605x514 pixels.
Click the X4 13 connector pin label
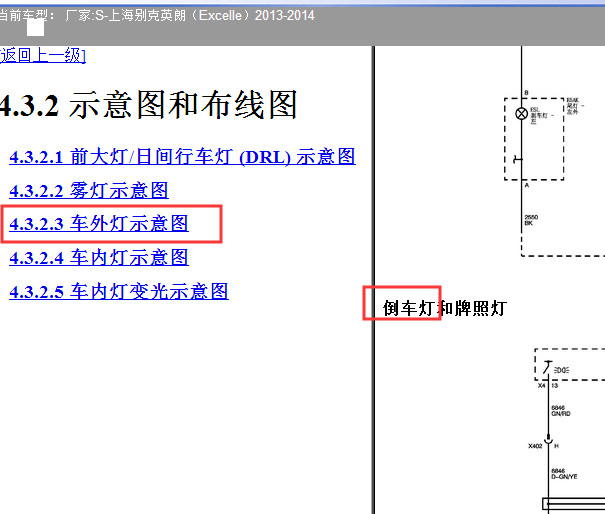(548, 386)
